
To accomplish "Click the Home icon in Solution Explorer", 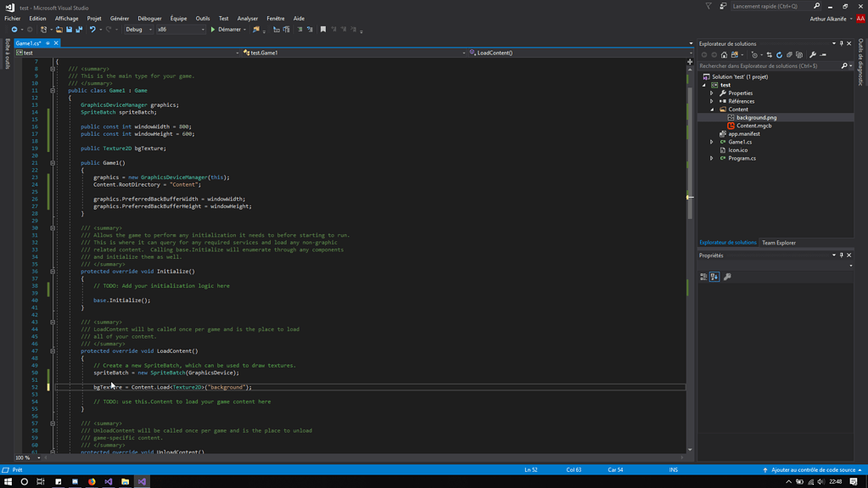I will (x=724, y=55).
